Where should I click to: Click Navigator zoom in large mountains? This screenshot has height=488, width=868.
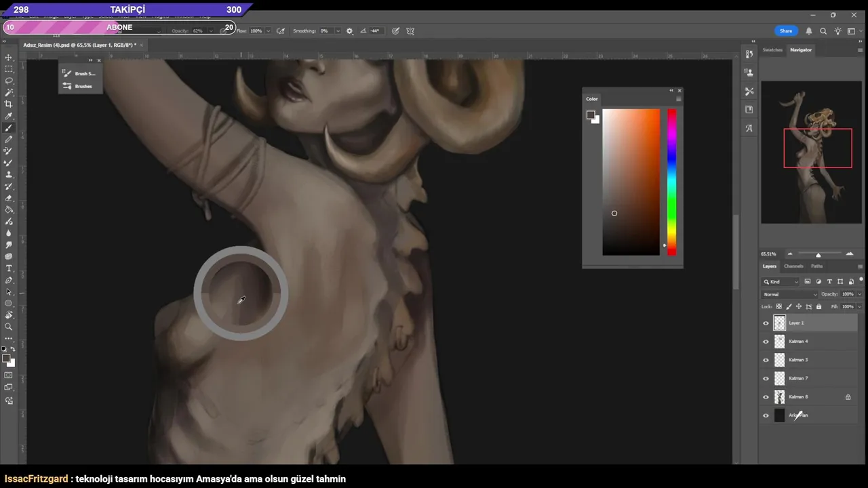pos(850,254)
